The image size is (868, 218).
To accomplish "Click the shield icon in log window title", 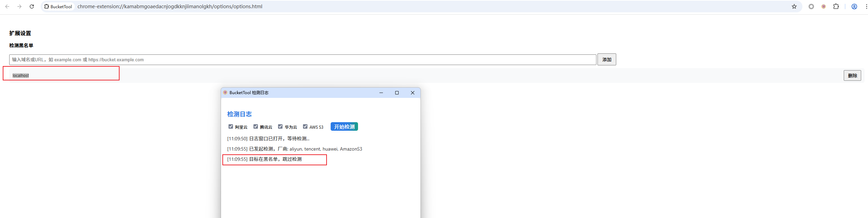I will [x=225, y=92].
